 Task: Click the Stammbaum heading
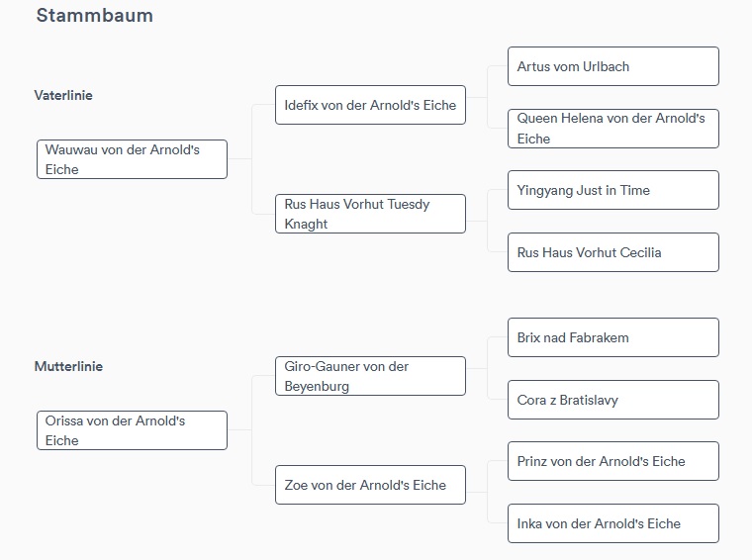tap(94, 16)
